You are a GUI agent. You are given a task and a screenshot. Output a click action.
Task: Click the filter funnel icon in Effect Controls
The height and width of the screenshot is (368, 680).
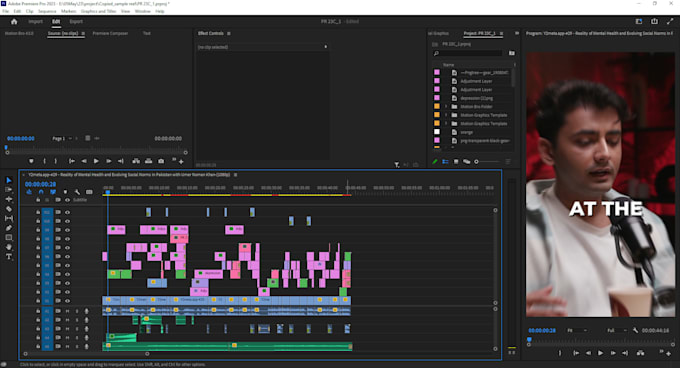[x=396, y=165]
